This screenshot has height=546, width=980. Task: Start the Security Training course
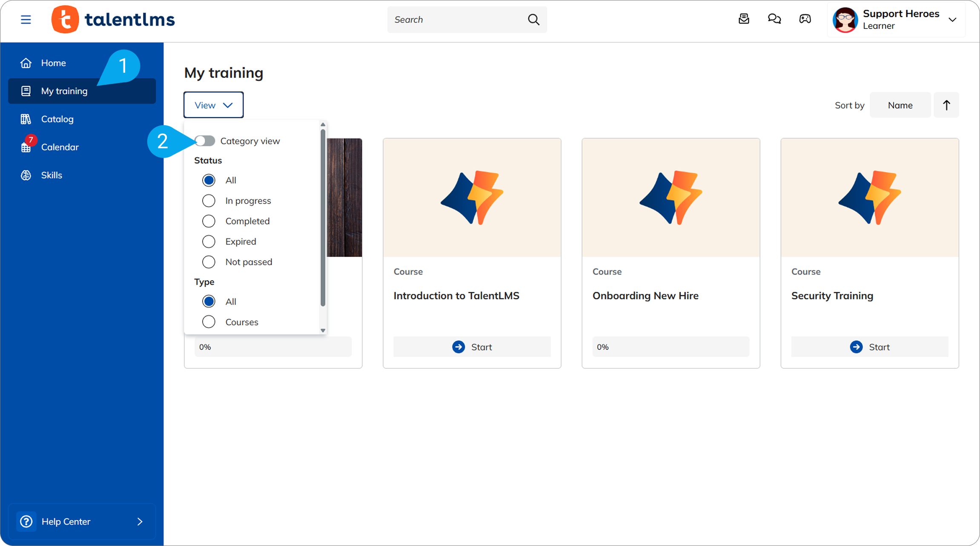[869, 347]
